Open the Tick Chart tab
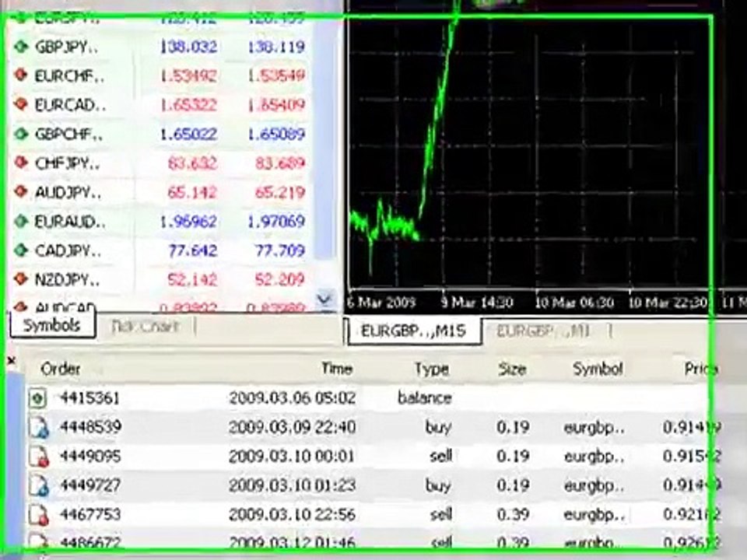 tap(146, 326)
